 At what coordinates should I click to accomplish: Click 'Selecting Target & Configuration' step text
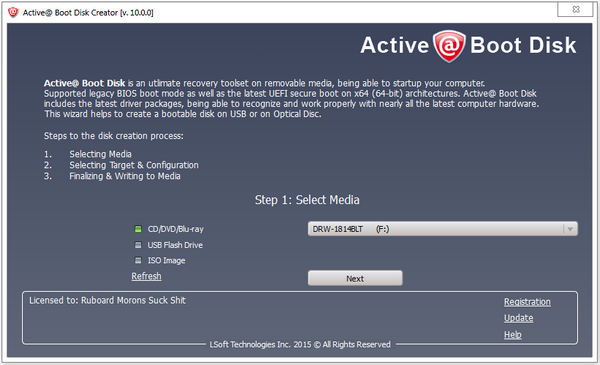click(x=134, y=165)
